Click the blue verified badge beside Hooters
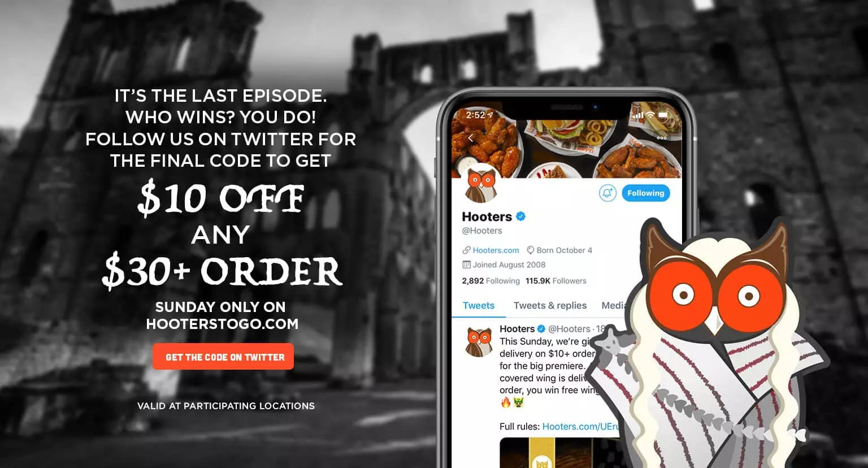Screen dimensions: 868x468 tap(521, 216)
